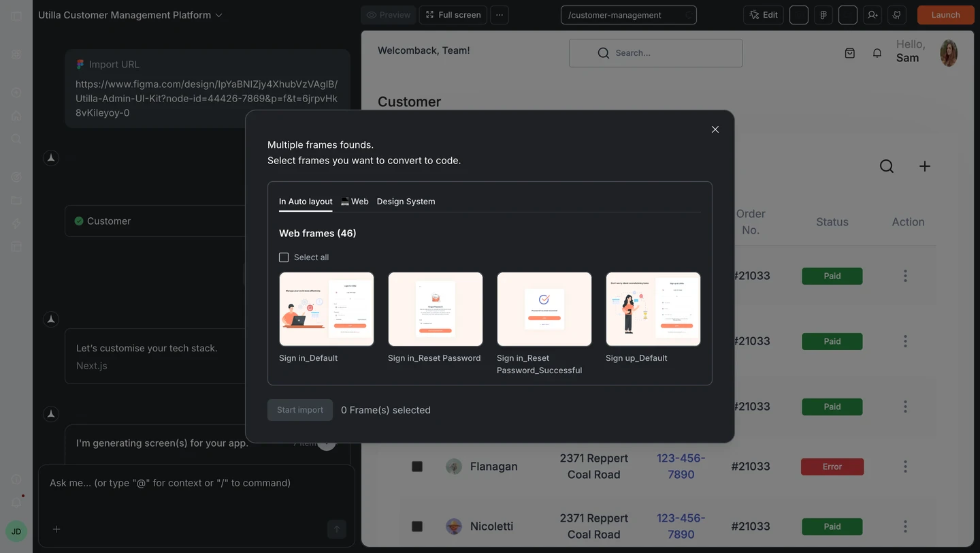The height and width of the screenshot is (553, 980).
Task: Check the checkbox on Flanagan's row
Action: [417, 467]
